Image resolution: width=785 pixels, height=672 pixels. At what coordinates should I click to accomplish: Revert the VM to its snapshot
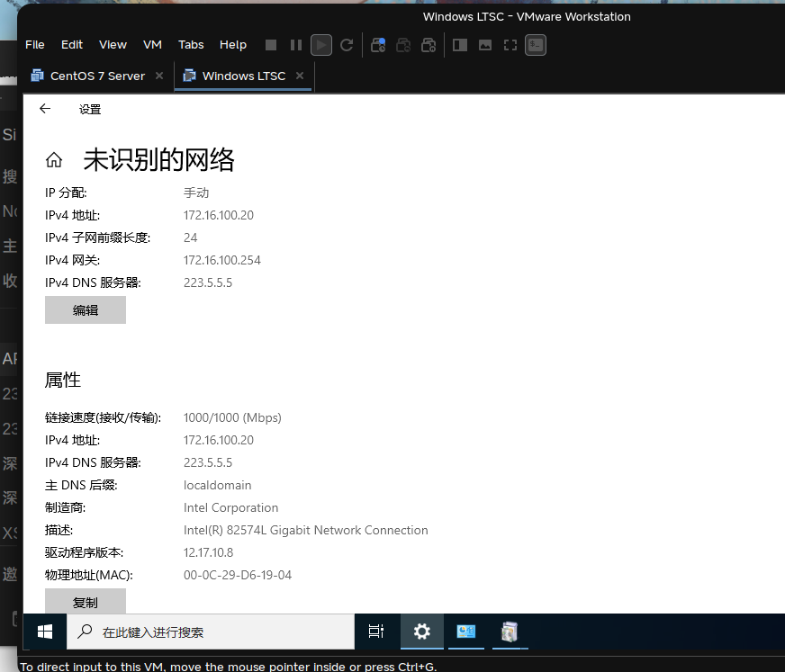pos(402,44)
